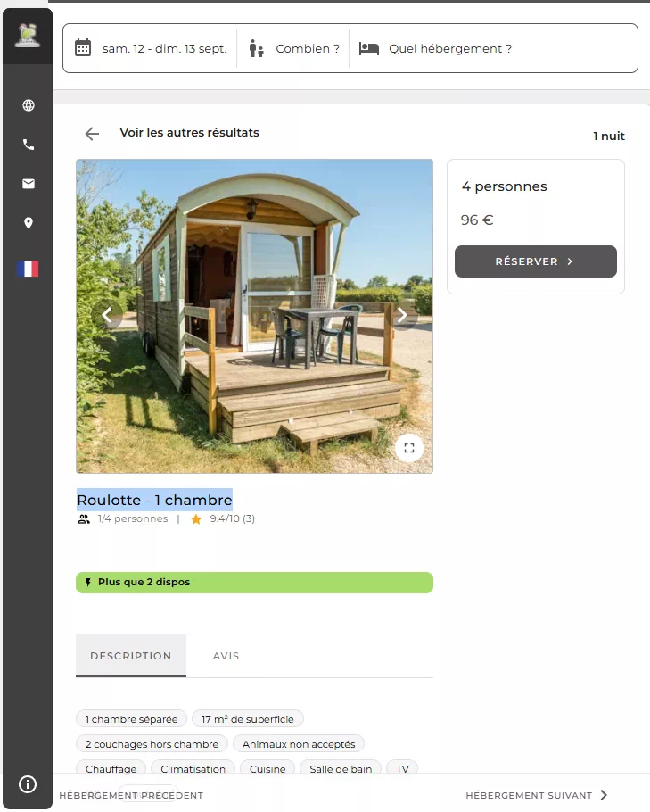The image size is (650, 812).
Task: Open the Combien ? guests selector
Action: point(293,49)
